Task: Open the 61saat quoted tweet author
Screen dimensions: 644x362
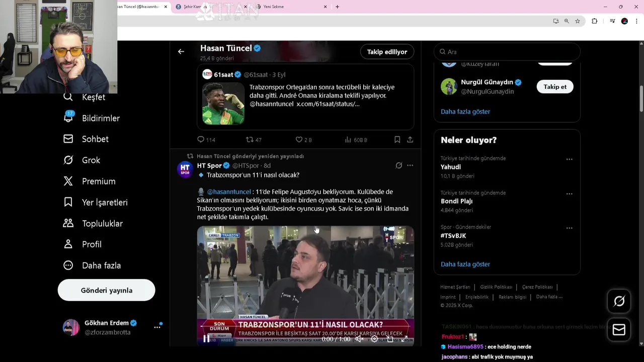Action: pyautogui.click(x=223, y=74)
